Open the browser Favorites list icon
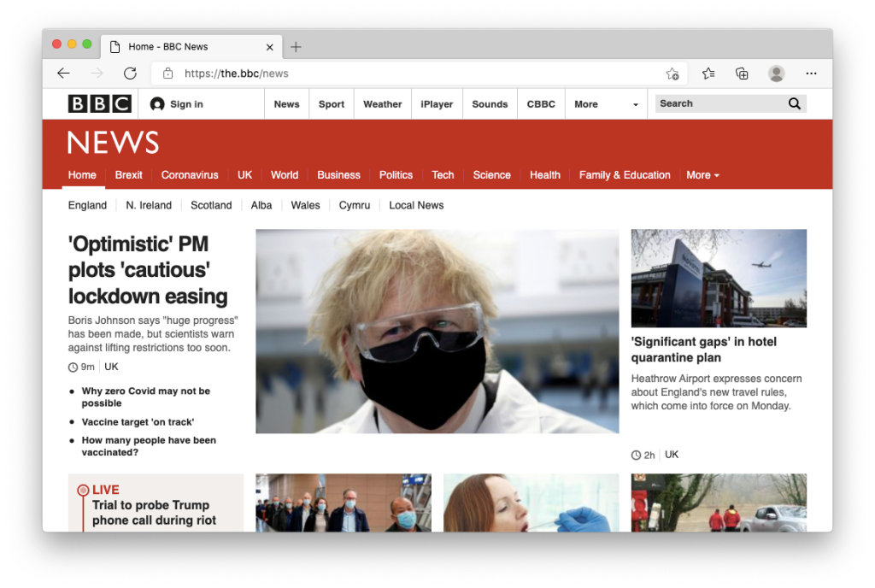Viewport: 875px width, 588px height. click(708, 73)
